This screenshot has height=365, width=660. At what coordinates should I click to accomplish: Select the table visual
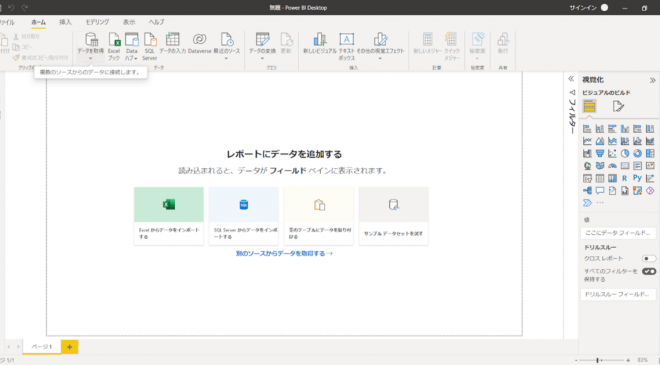[x=600, y=178]
